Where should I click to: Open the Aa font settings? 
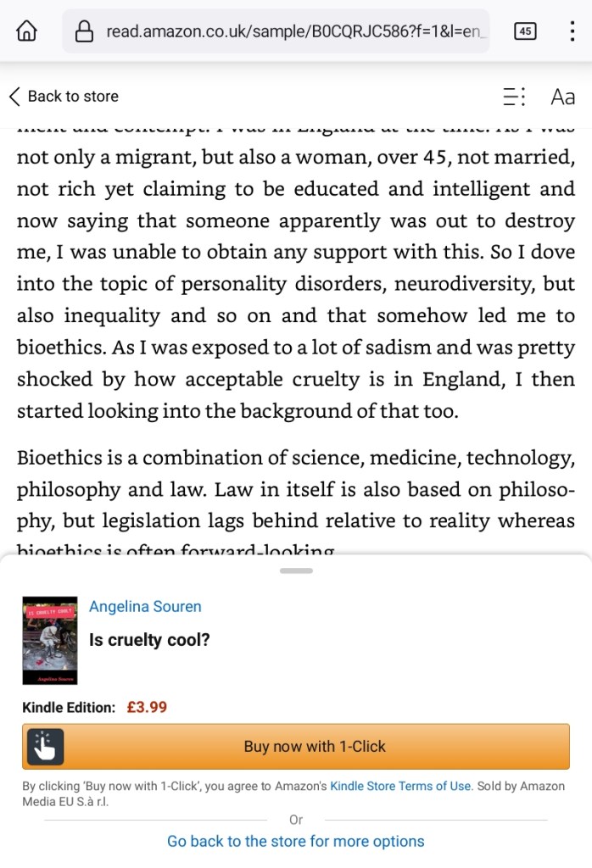coord(562,97)
